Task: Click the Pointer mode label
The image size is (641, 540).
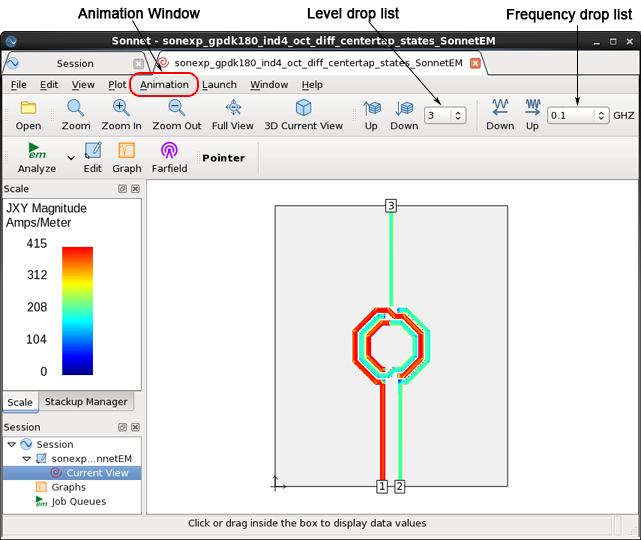Action: [x=224, y=158]
